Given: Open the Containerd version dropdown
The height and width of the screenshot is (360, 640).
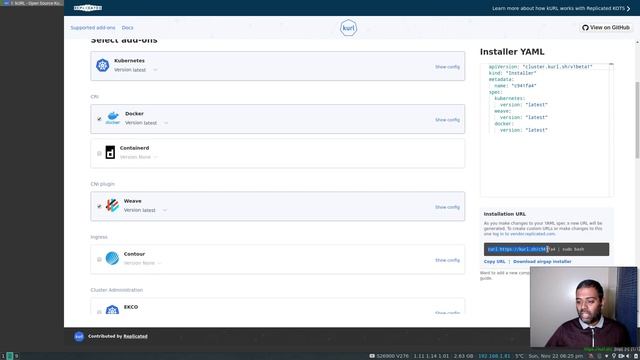Looking at the screenshot, I should click(x=139, y=157).
